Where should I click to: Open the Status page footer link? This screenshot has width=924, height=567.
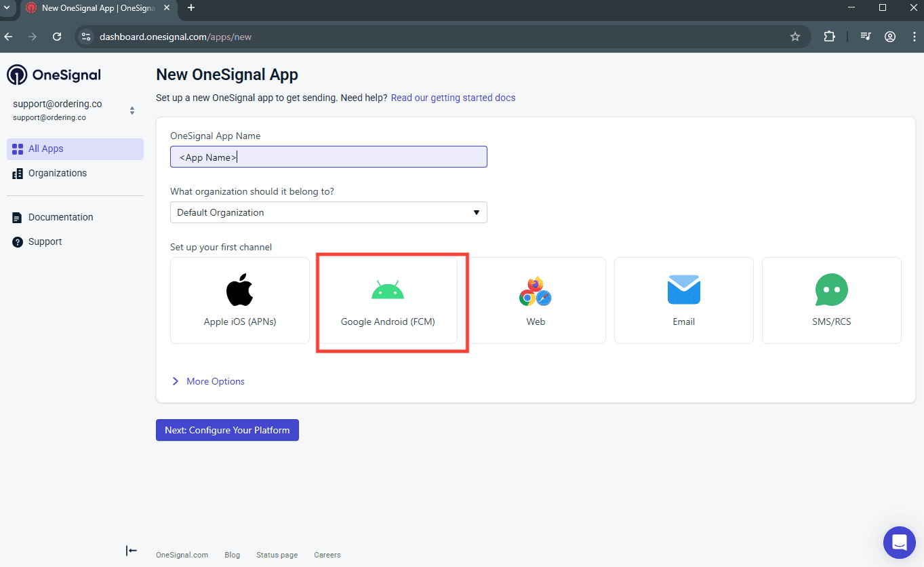coord(277,555)
